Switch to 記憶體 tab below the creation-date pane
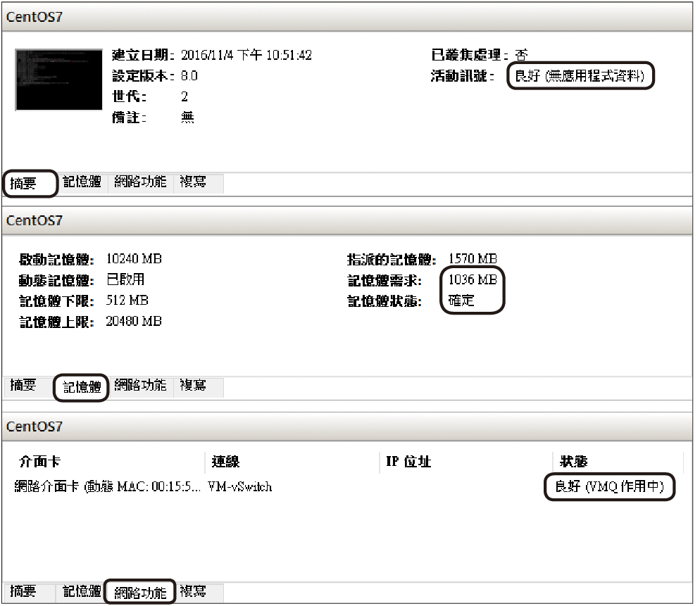 82,182
